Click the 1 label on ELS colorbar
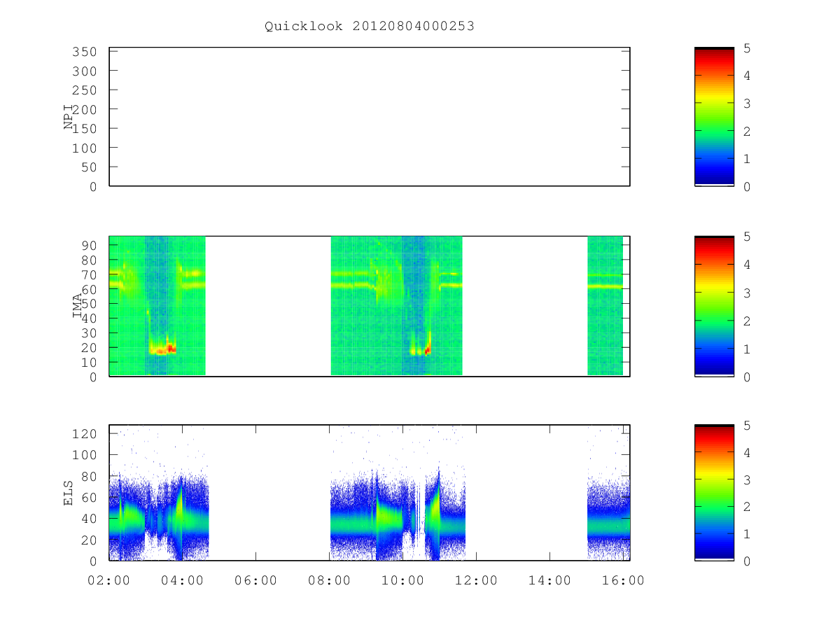This screenshot has height=630, width=840. (x=747, y=534)
